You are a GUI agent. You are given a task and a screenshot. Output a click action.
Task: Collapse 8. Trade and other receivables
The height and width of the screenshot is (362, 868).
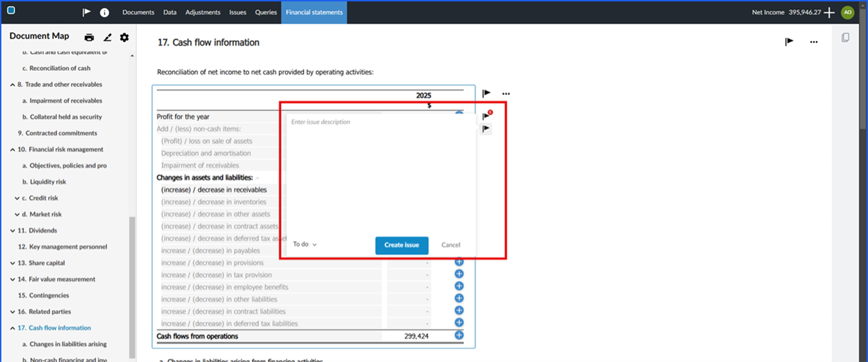[13, 84]
